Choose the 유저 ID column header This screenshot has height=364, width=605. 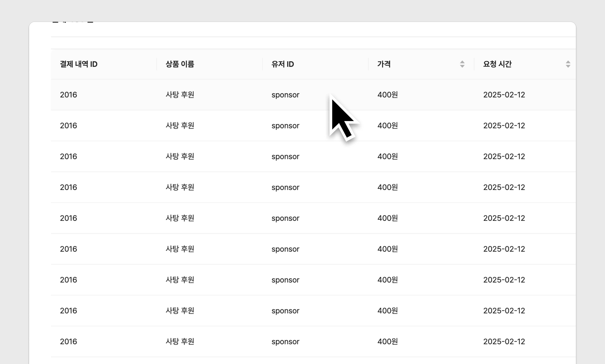pyautogui.click(x=315, y=64)
